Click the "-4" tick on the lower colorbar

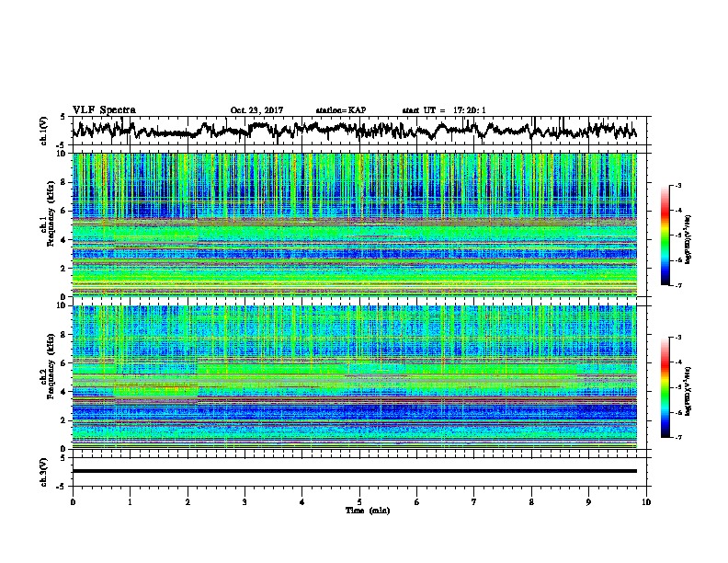677,362
